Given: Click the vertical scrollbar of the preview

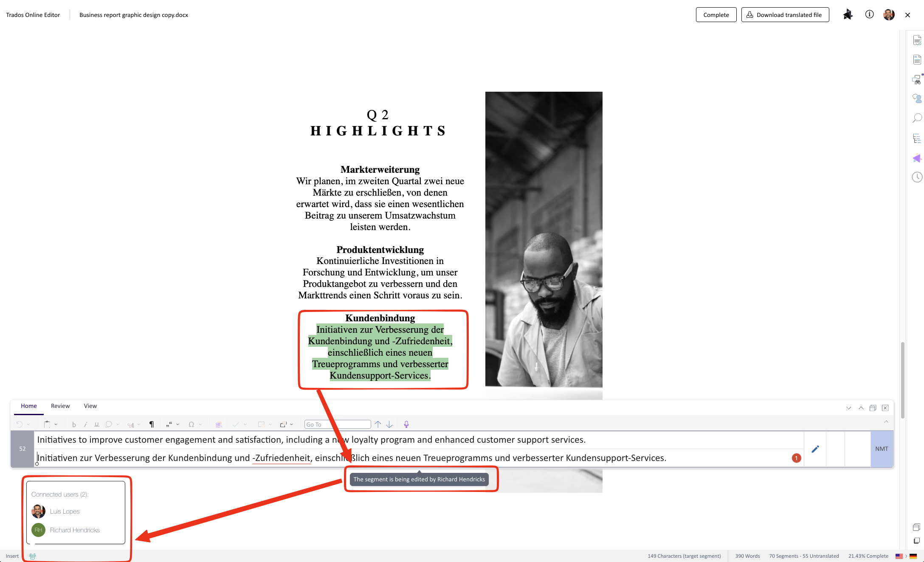Looking at the screenshot, I should pyautogui.click(x=902, y=380).
